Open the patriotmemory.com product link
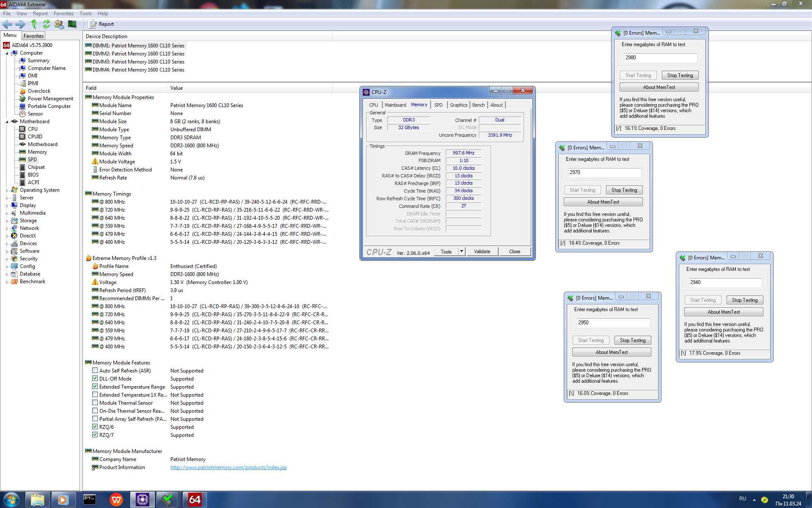Viewport: 812px width, 508px height. tap(228, 467)
